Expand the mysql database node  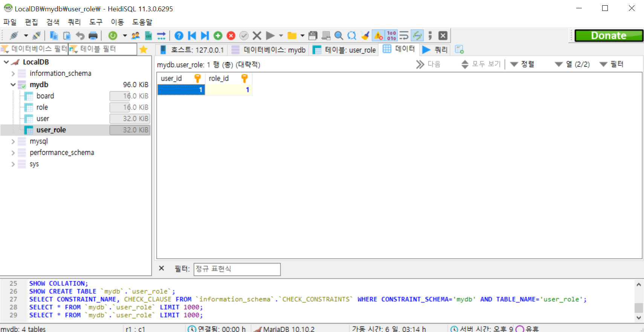pos(13,141)
